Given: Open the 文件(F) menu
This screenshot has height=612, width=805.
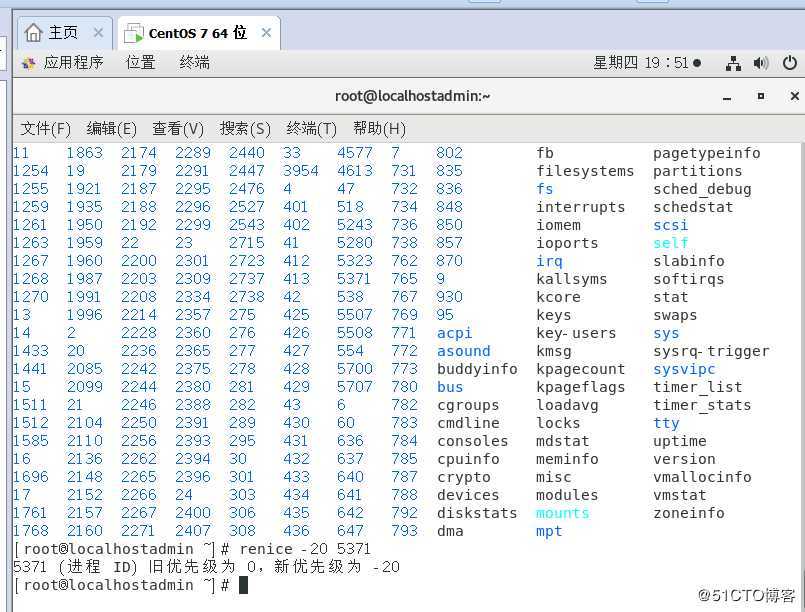Looking at the screenshot, I should (45, 128).
